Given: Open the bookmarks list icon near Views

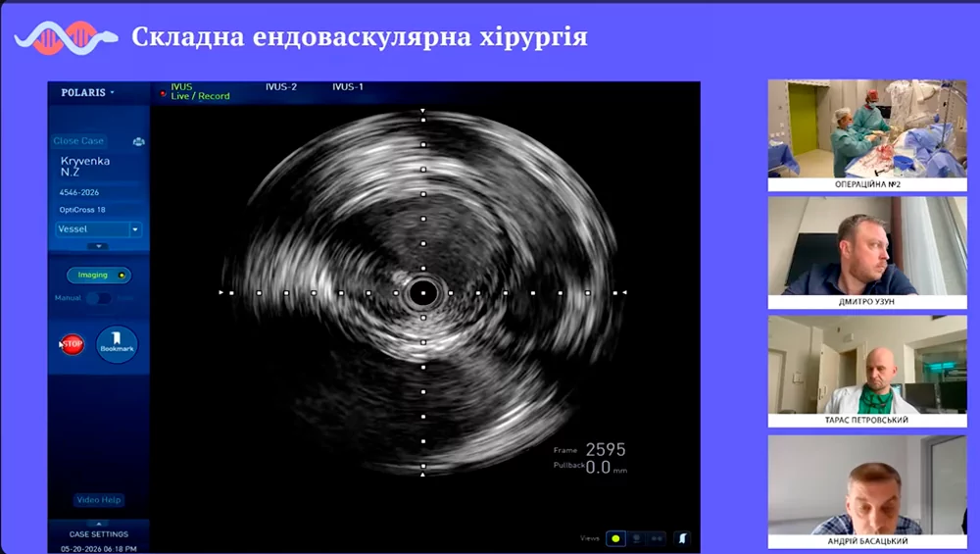Looking at the screenshot, I should click(x=682, y=538).
